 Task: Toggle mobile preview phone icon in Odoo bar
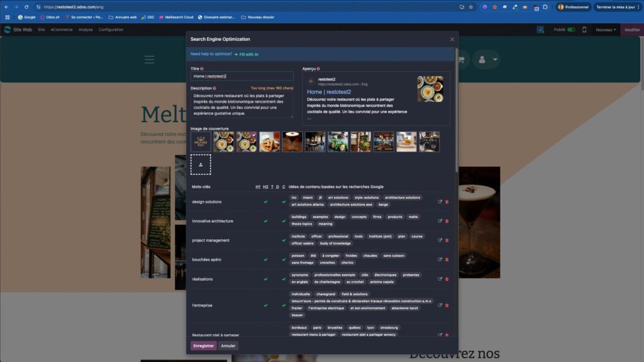584,30
